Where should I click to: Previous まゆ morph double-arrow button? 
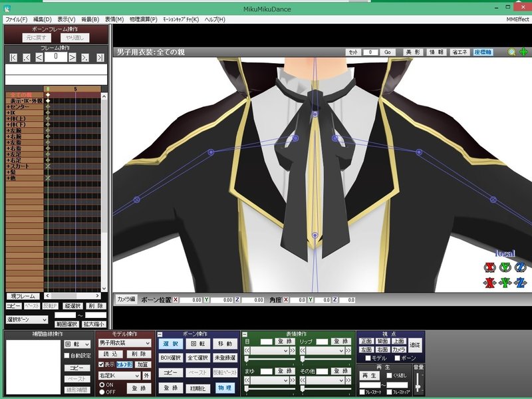pyautogui.click(x=247, y=380)
